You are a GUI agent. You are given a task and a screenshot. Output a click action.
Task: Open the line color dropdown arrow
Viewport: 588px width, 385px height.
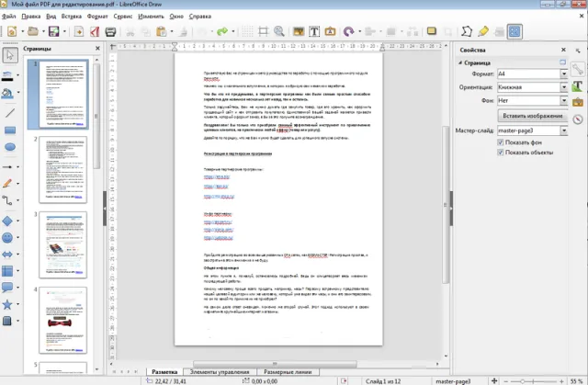pos(18,75)
